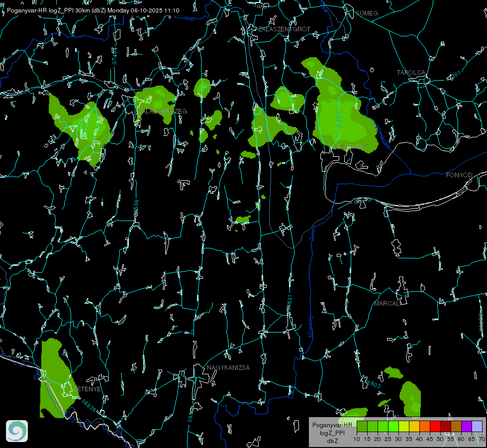Image resolution: width=487 pixels, height=448 pixels.
Task: Select the ZALAEGERSZEG city label
Action: click(163, 111)
